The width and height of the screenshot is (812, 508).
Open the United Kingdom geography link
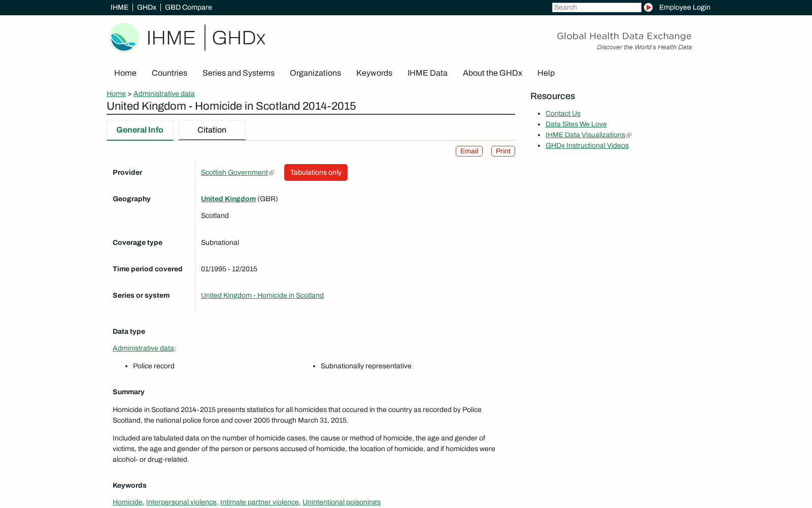[x=228, y=199]
